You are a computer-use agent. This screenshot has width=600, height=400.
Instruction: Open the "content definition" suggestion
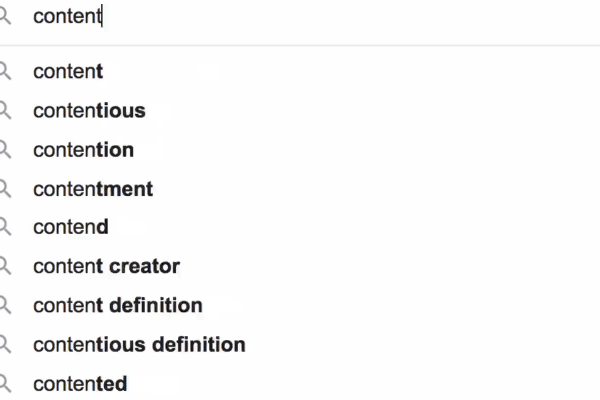[x=118, y=305]
